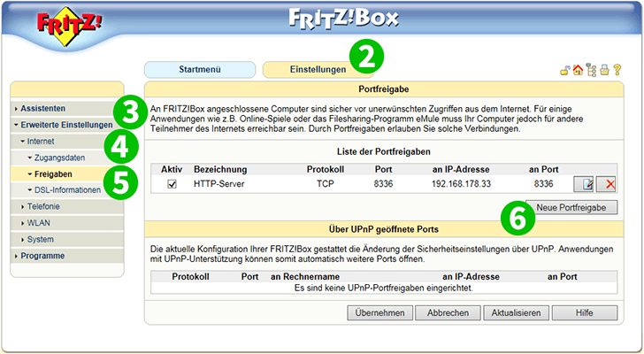
Task: Open help with the yellow question mark
Action: [x=617, y=70]
